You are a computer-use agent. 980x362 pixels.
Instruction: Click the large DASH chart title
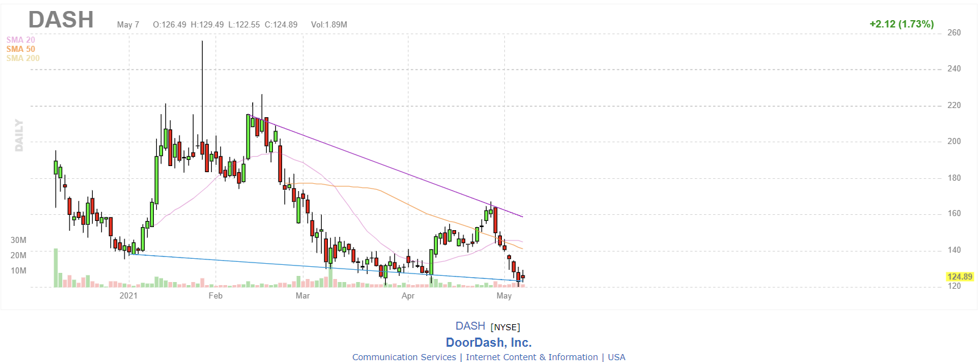[x=61, y=20]
